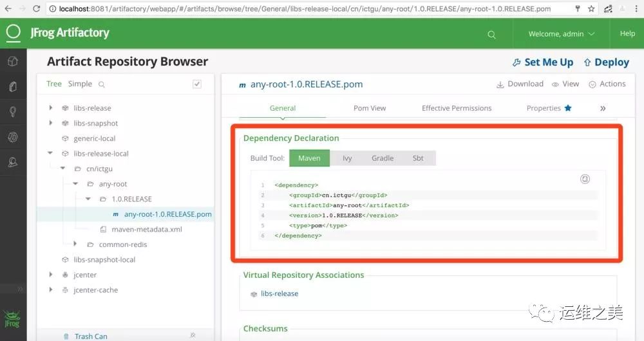
Task: Open Help in the header
Action: (627, 33)
